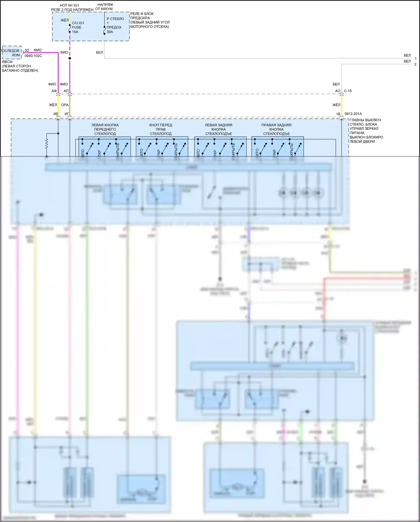Click the 1В connector pin at 0912-201A
Screen dimensions: 420x522
[342, 115]
